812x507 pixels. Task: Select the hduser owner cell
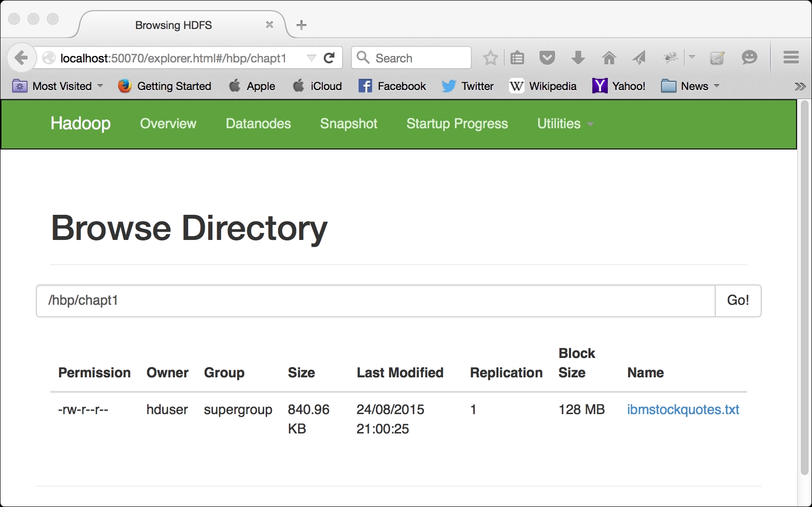point(167,410)
